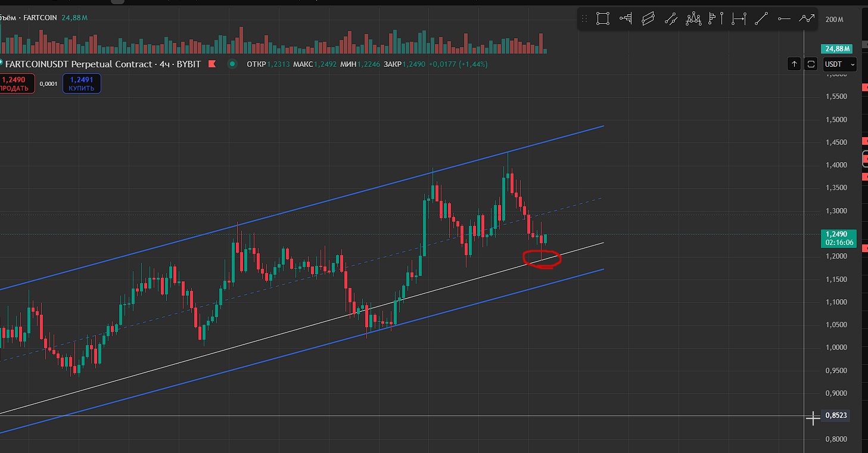Screen dimensions: 868x453
Task: Click the МАКС 1,2492 high value
Action: click(315, 64)
